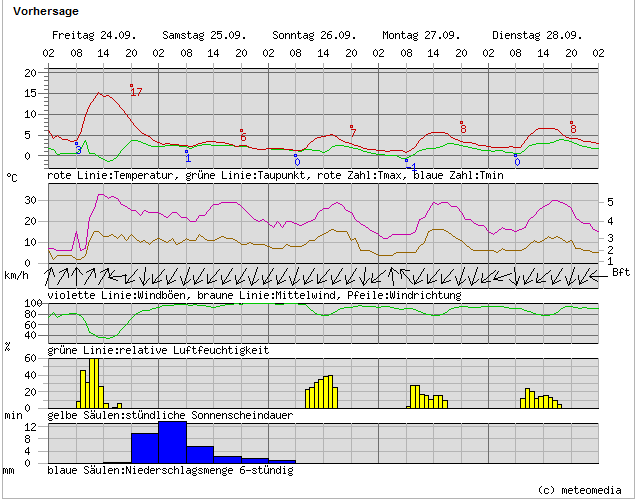Viewport: 641px width, 501px height.
Task: Click the stündliche Sonnenscheindauer legend text
Action: (170, 415)
